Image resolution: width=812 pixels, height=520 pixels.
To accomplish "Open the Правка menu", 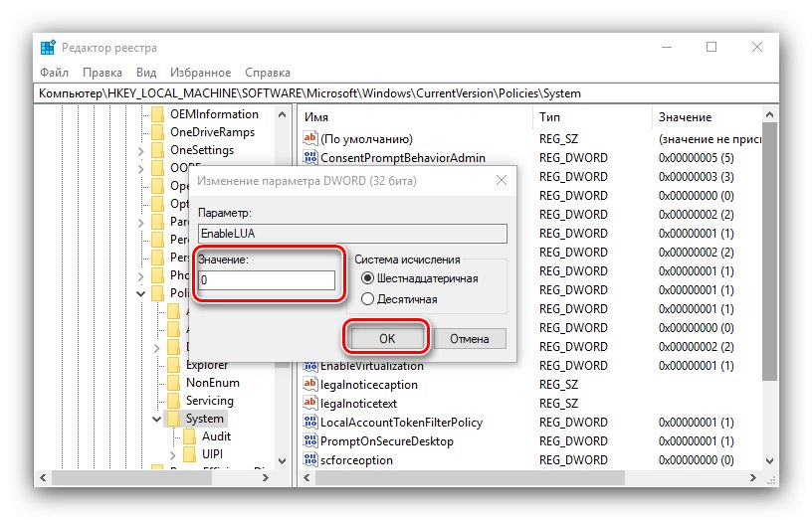I will [x=102, y=73].
